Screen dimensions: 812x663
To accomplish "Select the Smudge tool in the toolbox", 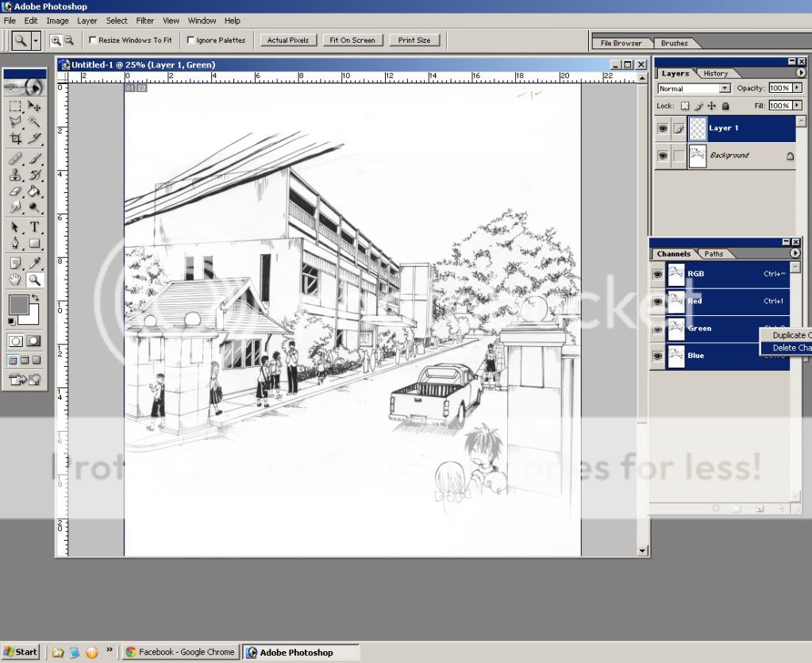I will pyautogui.click(x=16, y=207).
